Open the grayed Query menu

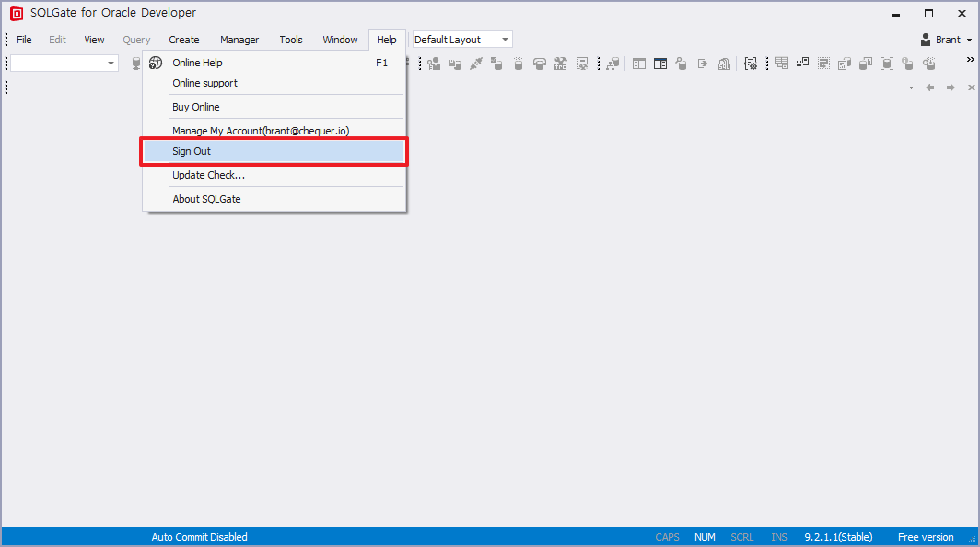pos(136,40)
